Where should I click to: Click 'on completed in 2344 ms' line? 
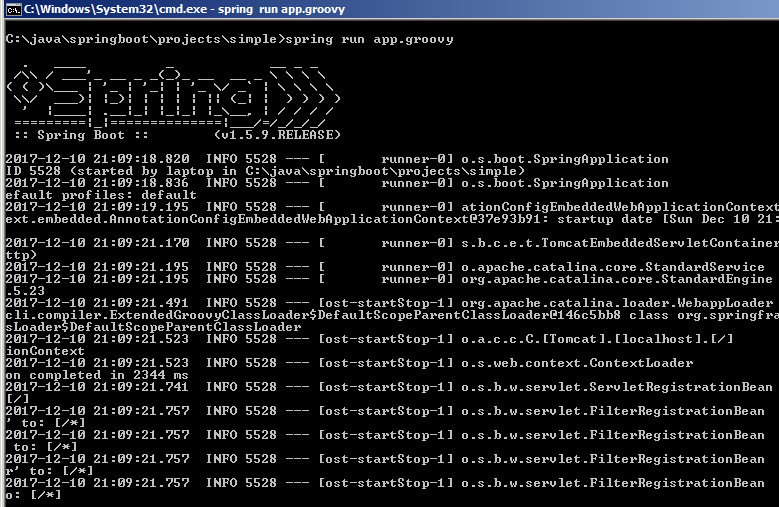[x=97, y=375]
